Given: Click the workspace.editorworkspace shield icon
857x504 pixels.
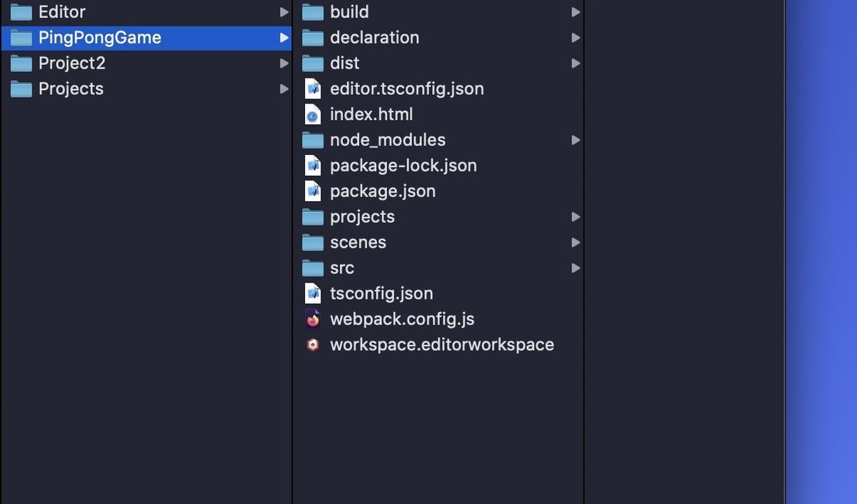Looking at the screenshot, I should pyautogui.click(x=312, y=344).
